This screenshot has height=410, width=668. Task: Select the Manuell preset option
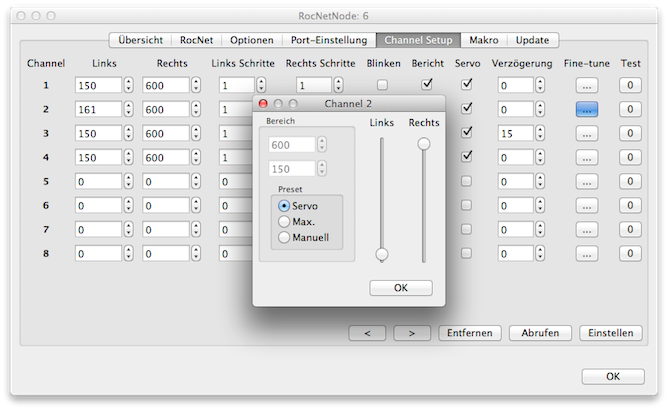click(285, 237)
